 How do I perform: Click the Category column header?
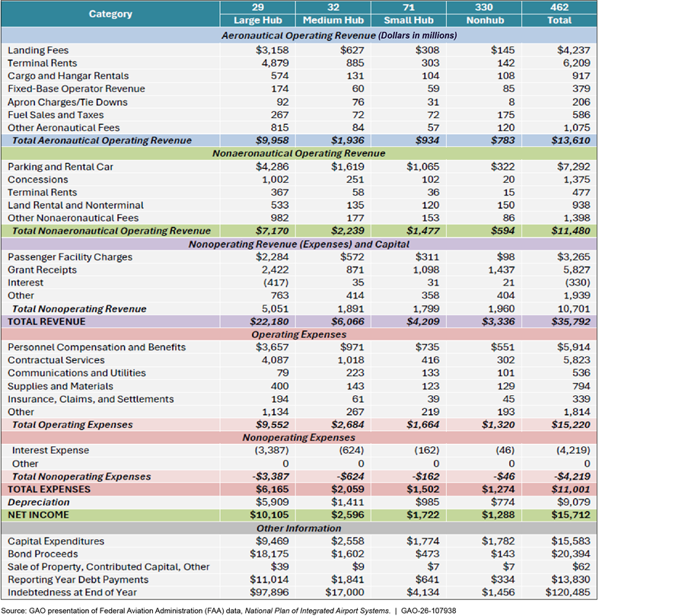coord(110,14)
